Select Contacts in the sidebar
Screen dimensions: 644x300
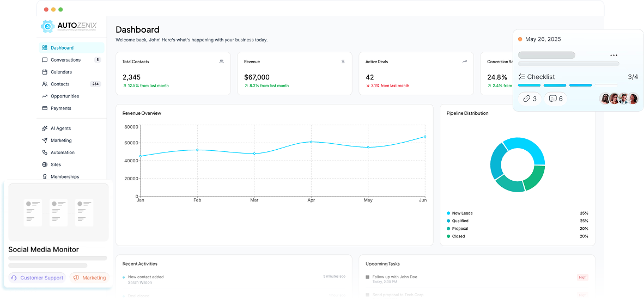tap(60, 84)
